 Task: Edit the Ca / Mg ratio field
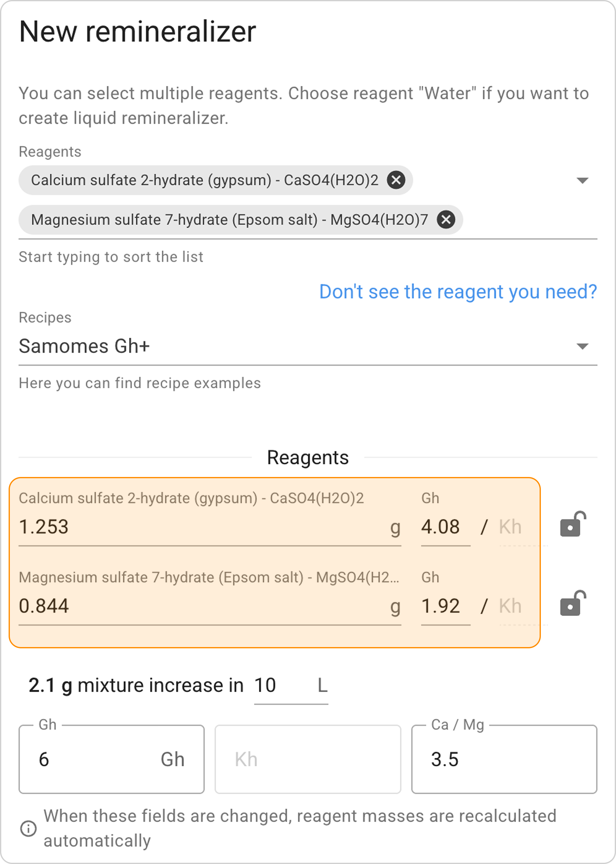point(504,759)
